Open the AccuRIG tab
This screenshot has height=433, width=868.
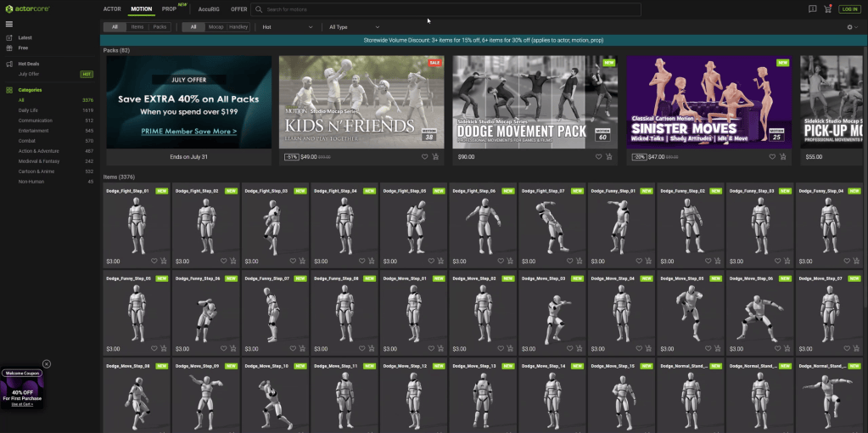click(x=210, y=9)
